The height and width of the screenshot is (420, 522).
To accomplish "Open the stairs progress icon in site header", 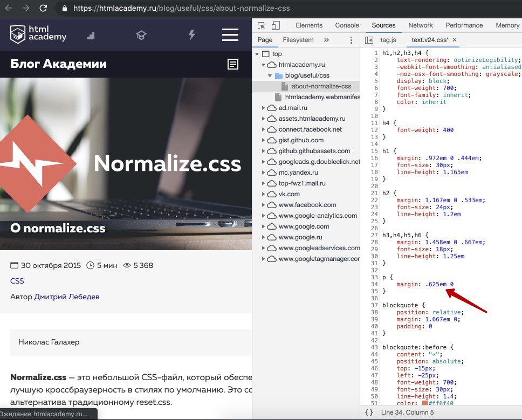I will [x=91, y=36].
